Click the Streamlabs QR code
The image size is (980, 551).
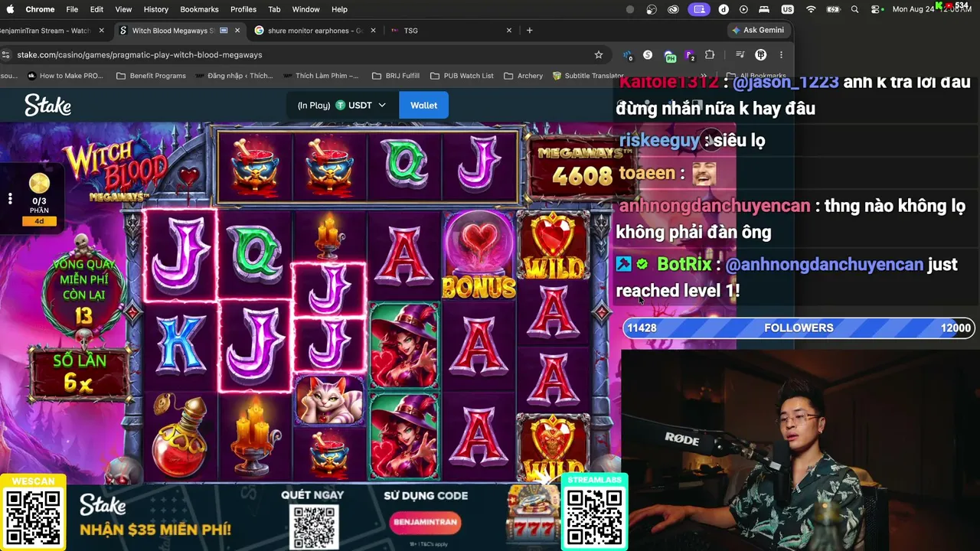(x=595, y=517)
